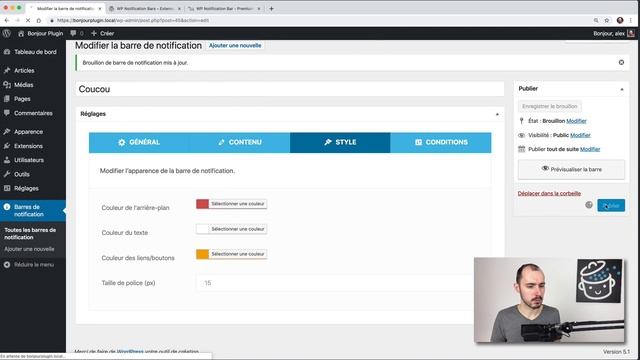Select a color for Couleur du texte
The image size is (640, 360).
tap(238, 229)
